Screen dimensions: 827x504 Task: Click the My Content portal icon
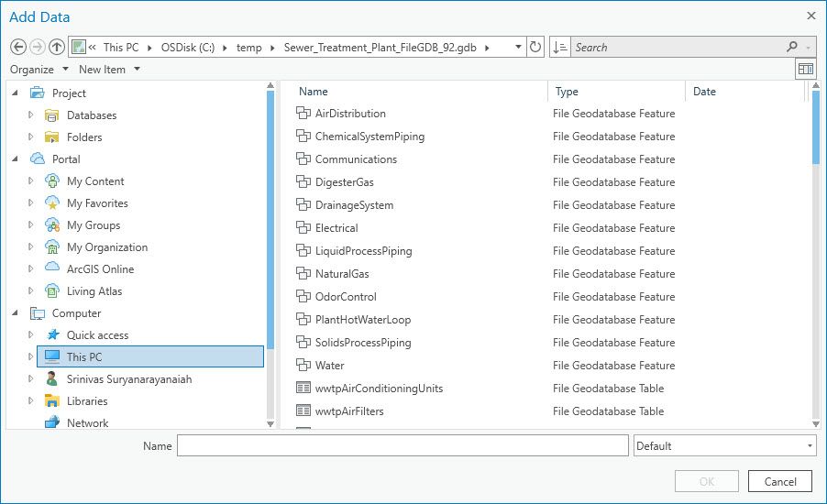[51, 181]
